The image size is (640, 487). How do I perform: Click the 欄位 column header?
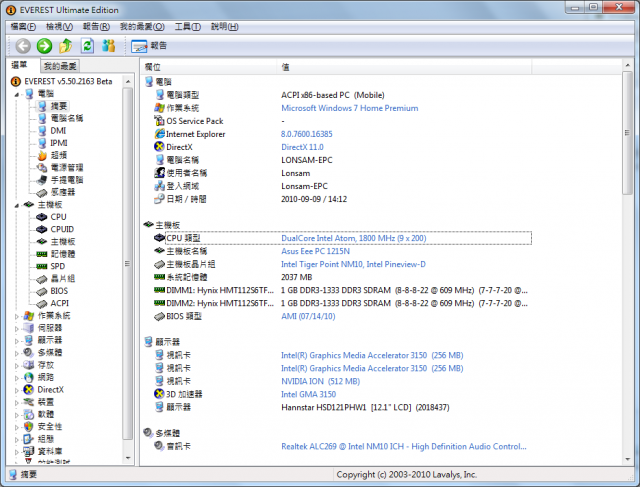(209, 67)
